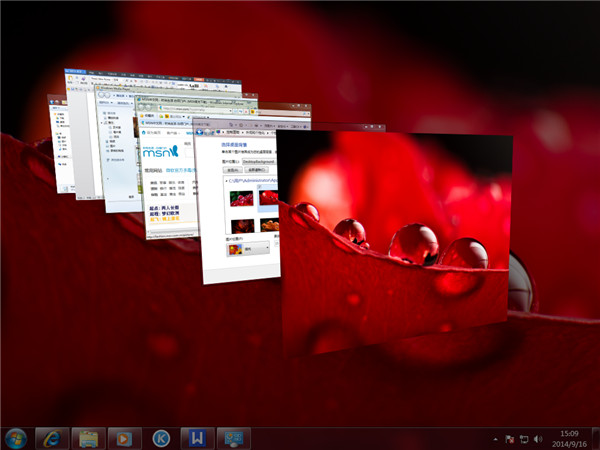Expand the picture position dropdown
600x450 pixels.
[248, 249]
